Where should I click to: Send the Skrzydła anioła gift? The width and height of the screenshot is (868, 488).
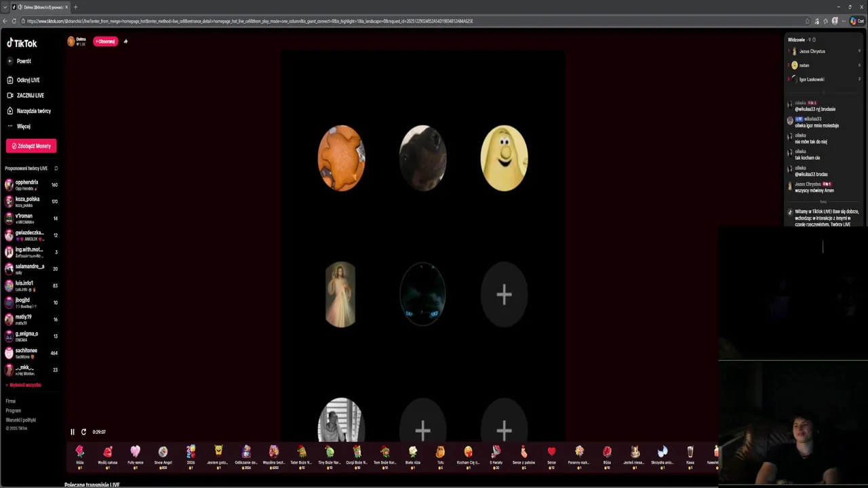tap(662, 456)
